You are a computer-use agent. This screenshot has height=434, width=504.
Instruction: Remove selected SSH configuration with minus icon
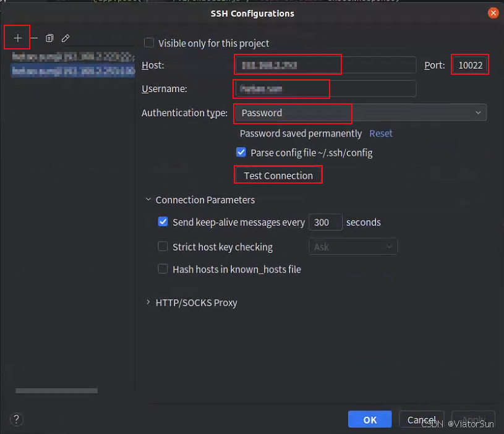(x=34, y=38)
